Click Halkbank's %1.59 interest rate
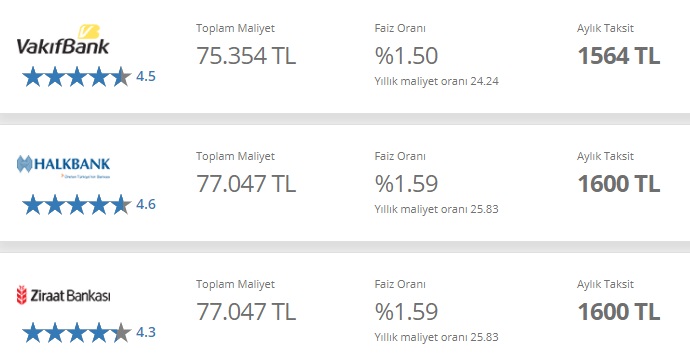The image size is (690, 364). point(406,184)
